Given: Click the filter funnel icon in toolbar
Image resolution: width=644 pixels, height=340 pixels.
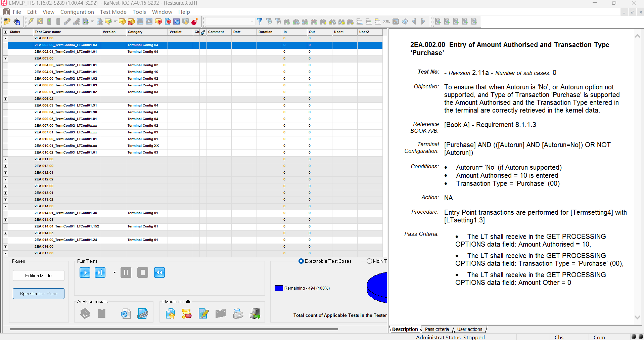Looking at the screenshot, I should pos(260,22).
